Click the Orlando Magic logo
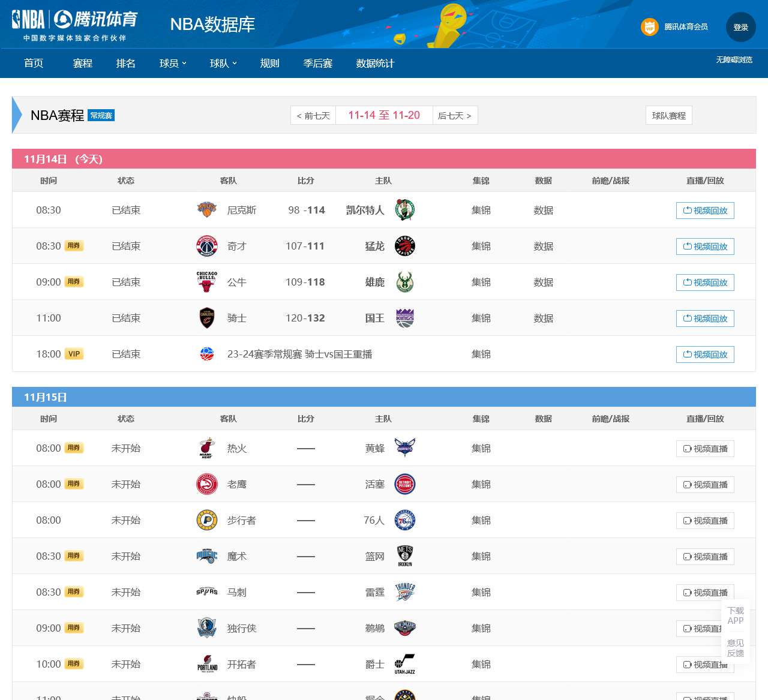 (207, 556)
